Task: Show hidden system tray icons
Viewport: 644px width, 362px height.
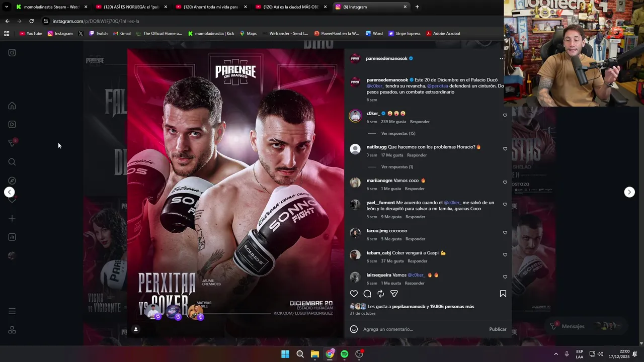Action: pos(555,354)
